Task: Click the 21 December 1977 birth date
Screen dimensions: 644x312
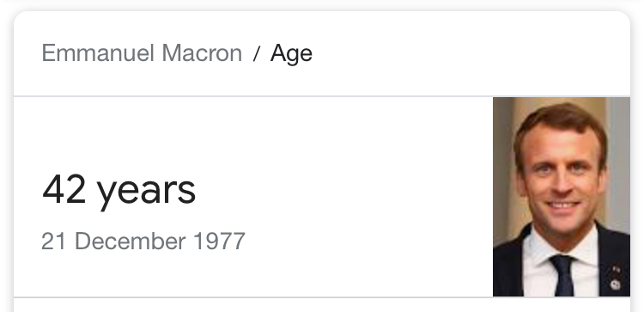Action: tap(143, 242)
